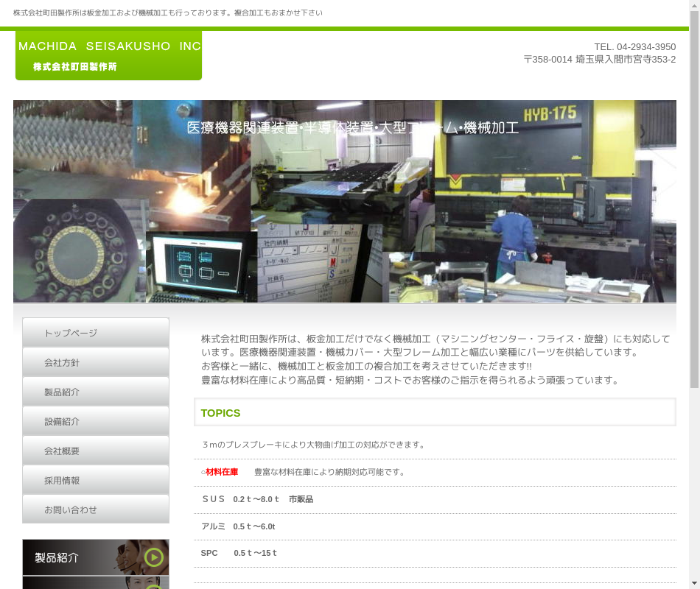Open the トップページ menu item

[96, 333]
